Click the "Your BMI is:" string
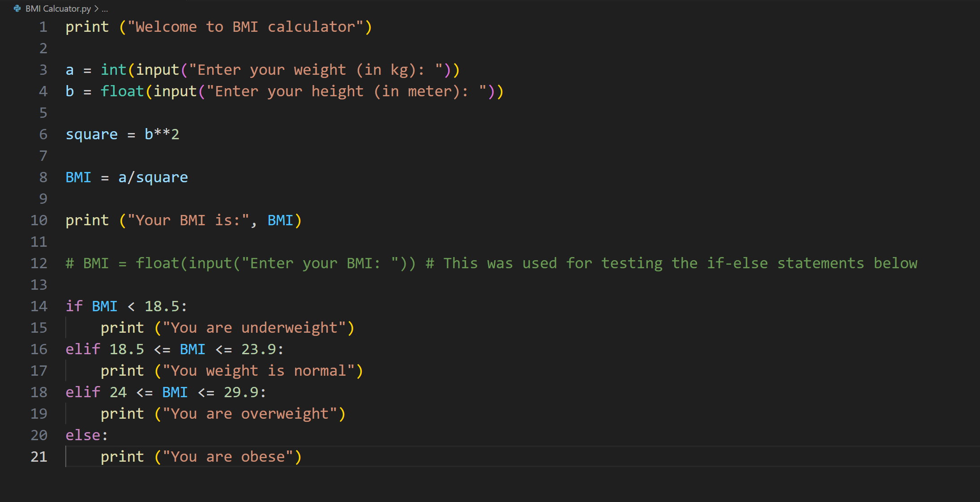Viewport: 980px width, 502px height. point(188,220)
